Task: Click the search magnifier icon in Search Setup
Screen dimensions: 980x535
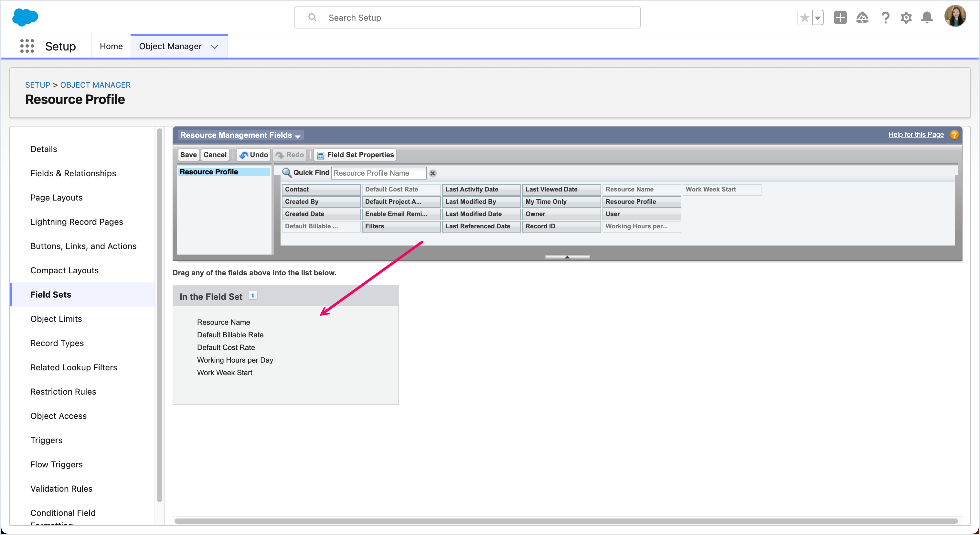Action: click(312, 17)
